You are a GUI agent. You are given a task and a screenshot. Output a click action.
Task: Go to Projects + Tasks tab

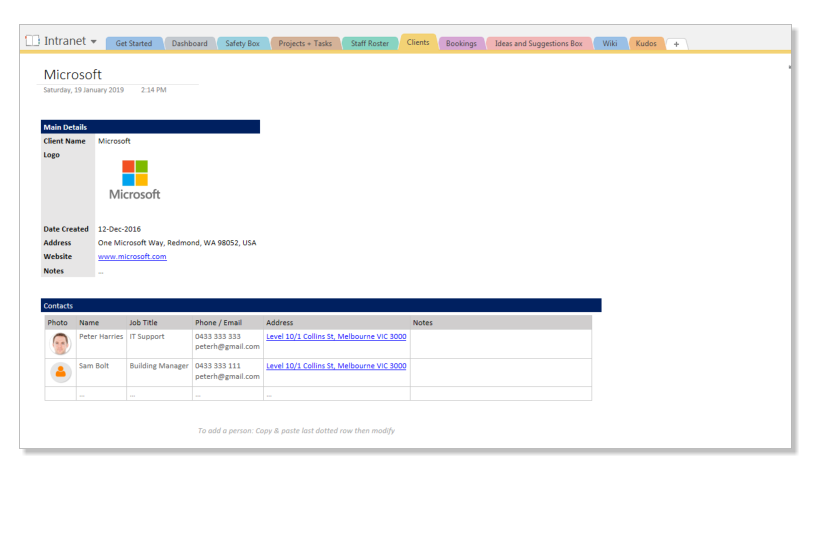click(305, 43)
